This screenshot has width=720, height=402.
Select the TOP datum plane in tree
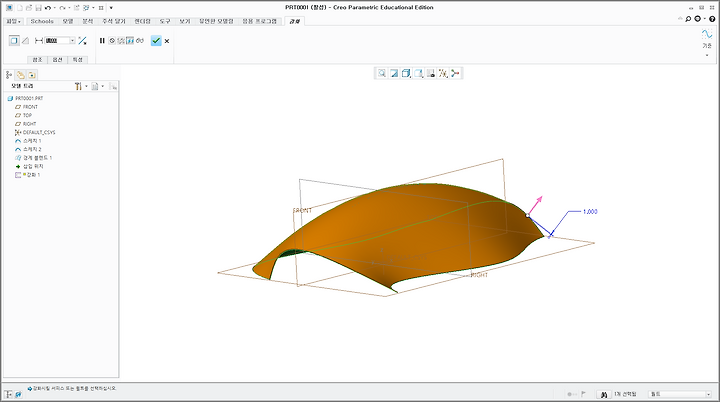coord(24,115)
